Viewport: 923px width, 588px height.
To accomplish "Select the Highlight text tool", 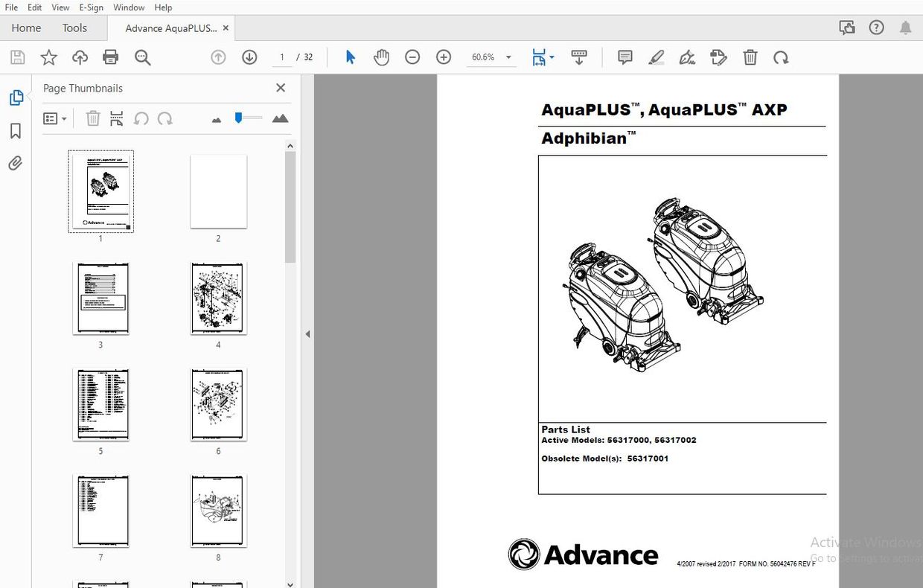I will pos(656,57).
